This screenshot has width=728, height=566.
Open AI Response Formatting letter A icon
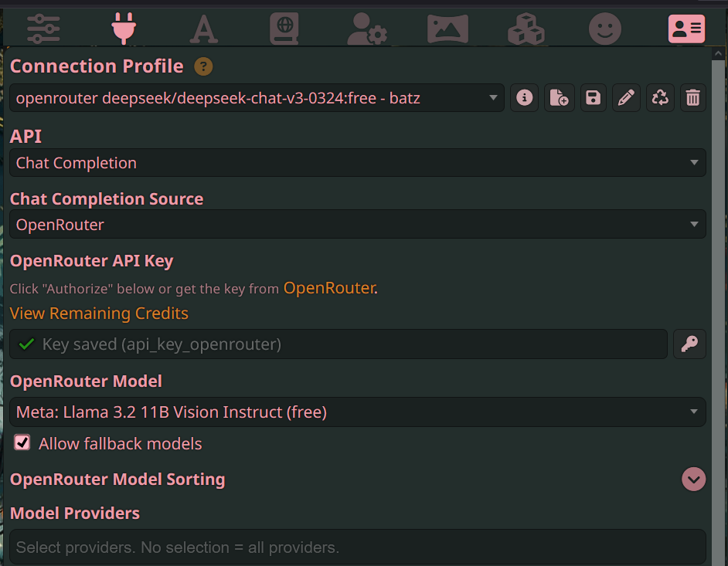(204, 29)
